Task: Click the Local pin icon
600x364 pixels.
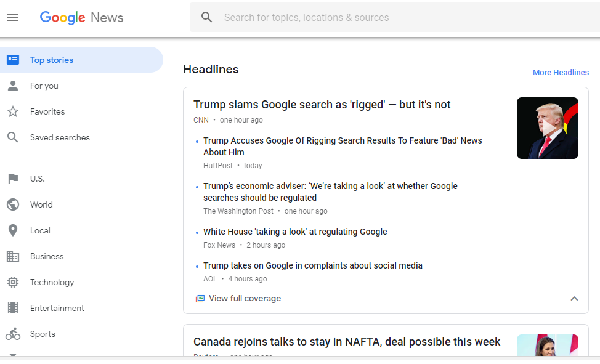Action: [13, 230]
